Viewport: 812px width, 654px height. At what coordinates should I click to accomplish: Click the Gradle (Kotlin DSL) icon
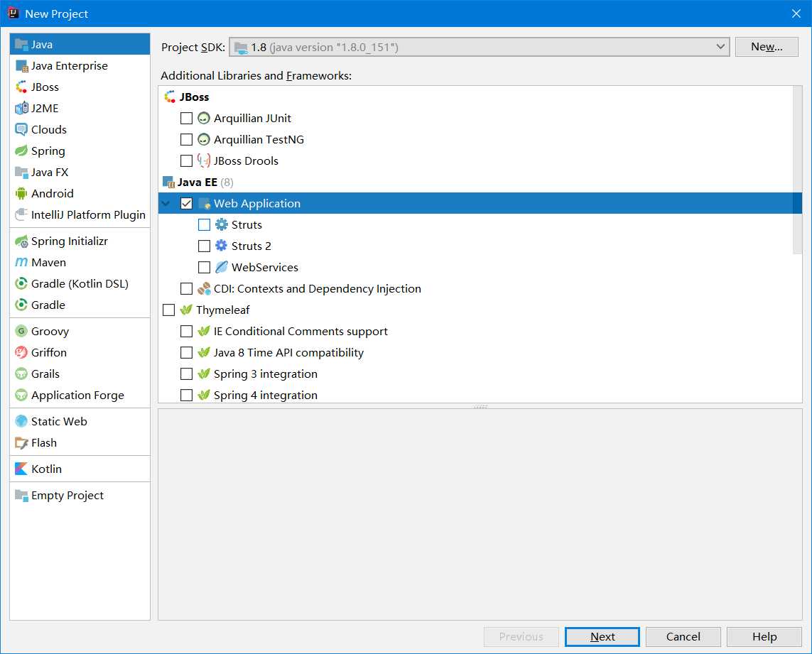point(21,284)
